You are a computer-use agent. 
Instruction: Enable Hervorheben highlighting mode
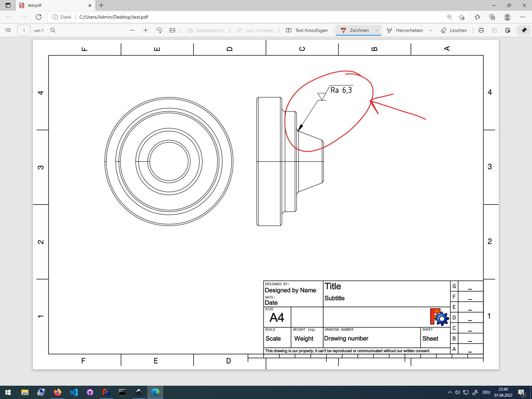[x=406, y=30]
